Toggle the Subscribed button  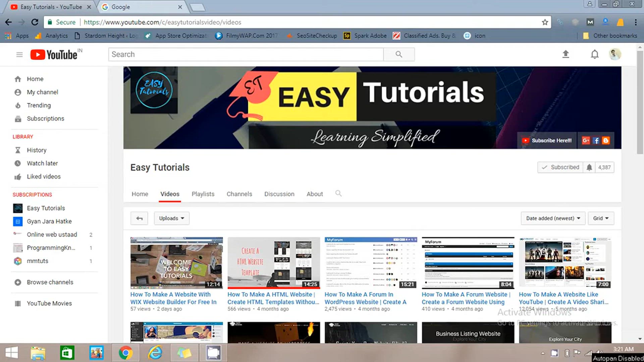560,167
